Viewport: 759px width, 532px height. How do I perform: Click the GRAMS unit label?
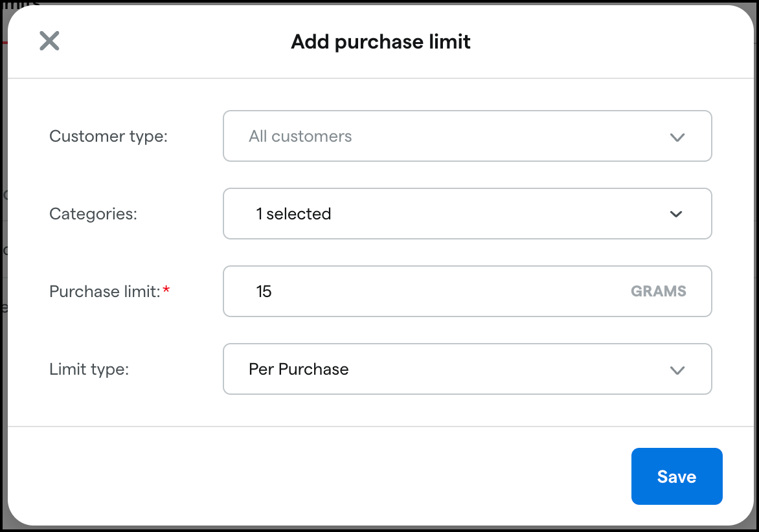[659, 291]
